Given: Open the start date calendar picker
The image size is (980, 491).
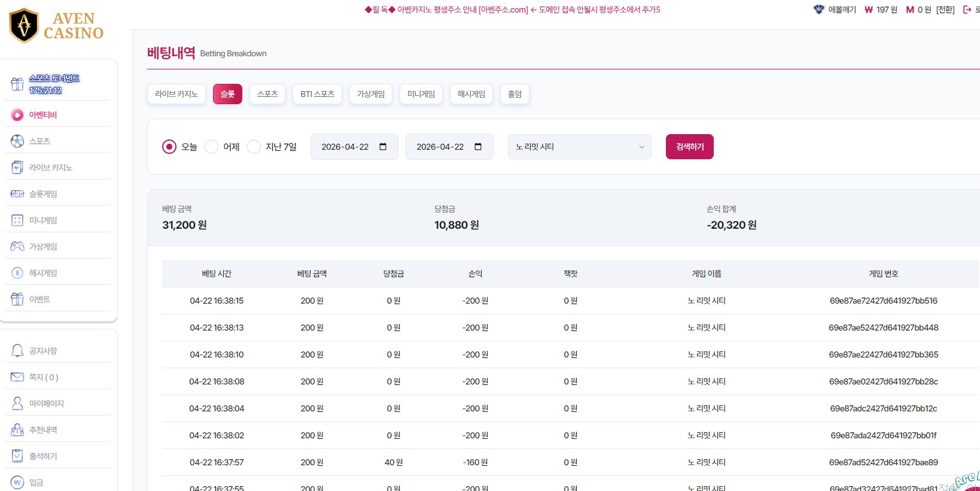Looking at the screenshot, I should click(383, 147).
